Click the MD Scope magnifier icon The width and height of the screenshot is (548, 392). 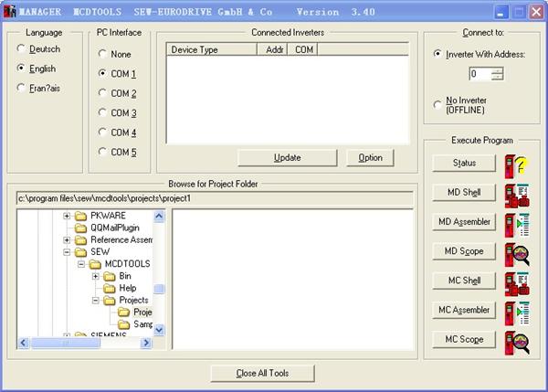pyautogui.click(x=517, y=255)
